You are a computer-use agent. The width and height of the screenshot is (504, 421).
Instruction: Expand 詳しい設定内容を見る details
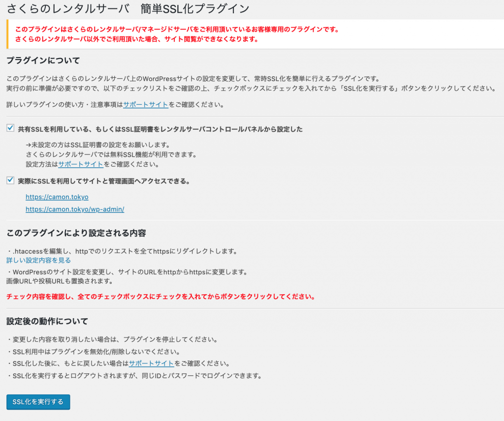(x=38, y=260)
